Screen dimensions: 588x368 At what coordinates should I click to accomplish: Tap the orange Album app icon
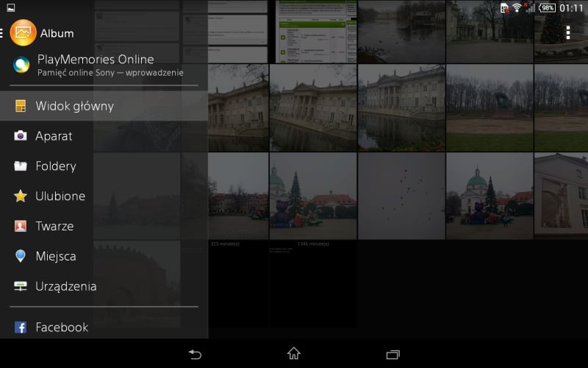[23, 33]
